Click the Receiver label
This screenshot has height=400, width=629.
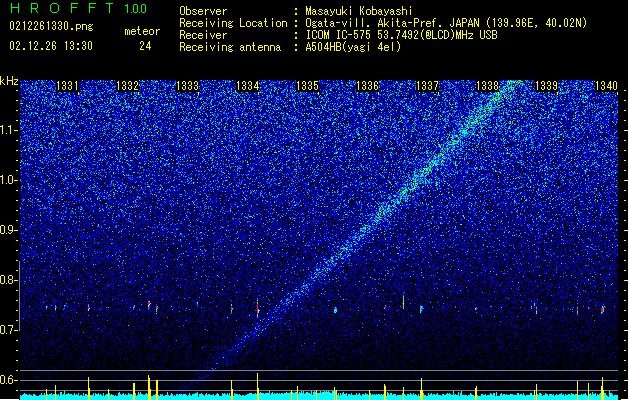tap(203, 35)
